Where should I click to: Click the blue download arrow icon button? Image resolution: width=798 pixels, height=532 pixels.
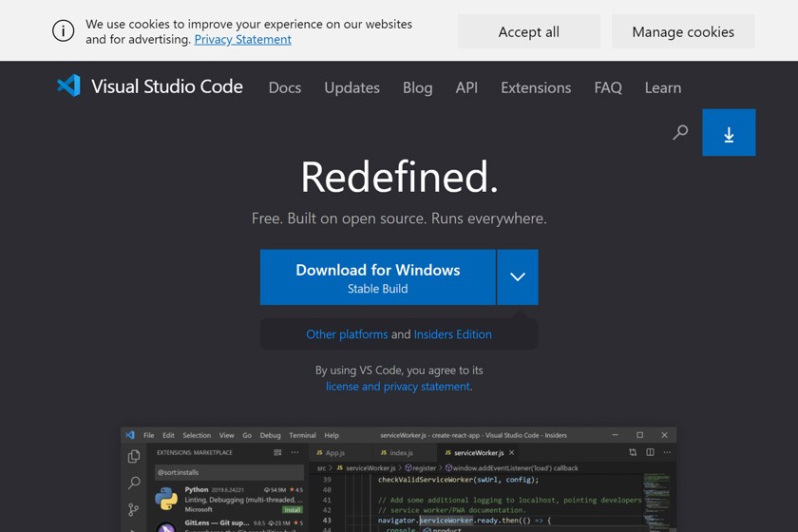click(x=729, y=132)
